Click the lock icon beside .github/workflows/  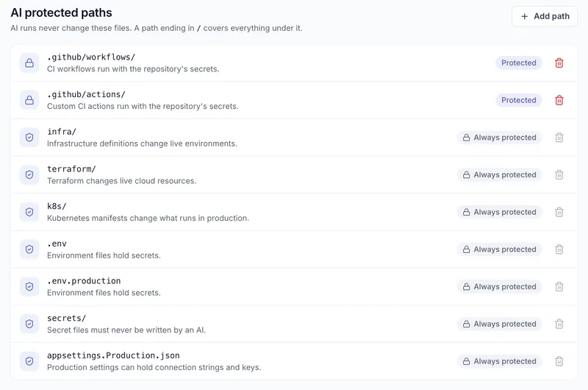(29, 63)
